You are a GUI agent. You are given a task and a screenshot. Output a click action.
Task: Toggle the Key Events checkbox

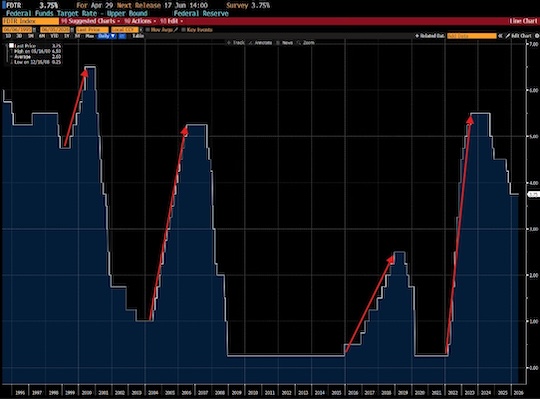coord(184,30)
